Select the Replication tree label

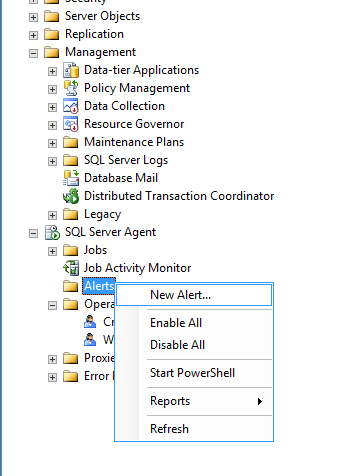click(x=94, y=34)
